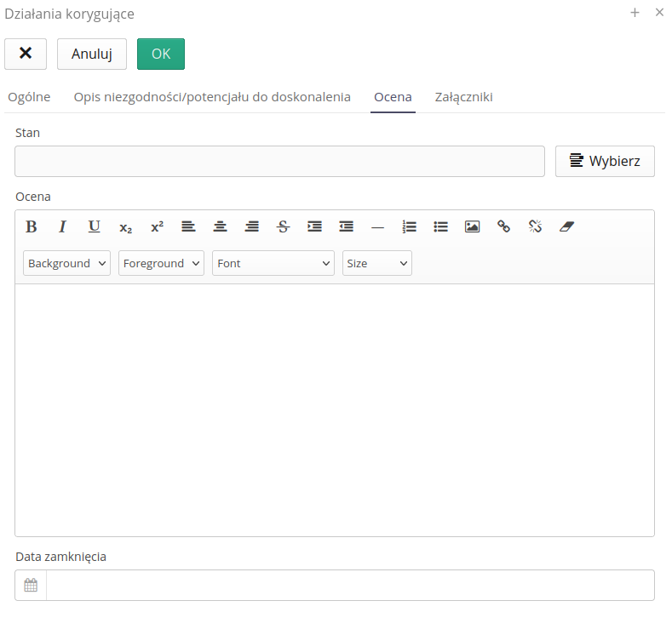Image resolution: width=672 pixels, height=618 pixels.
Task: Insert a hyperlink
Action: point(503,226)
